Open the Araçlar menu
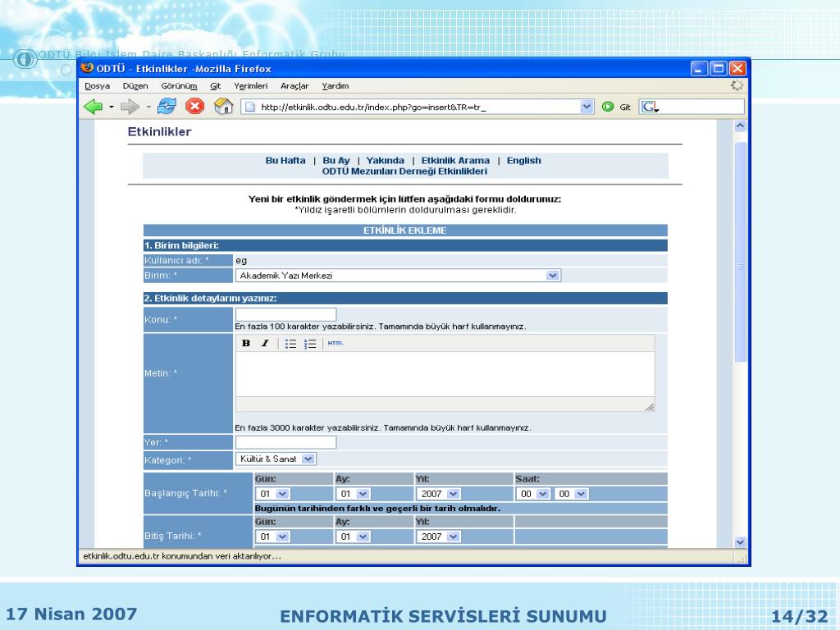Image resolution: width=840 pixels, height=630 pixels. coord(294,85)
